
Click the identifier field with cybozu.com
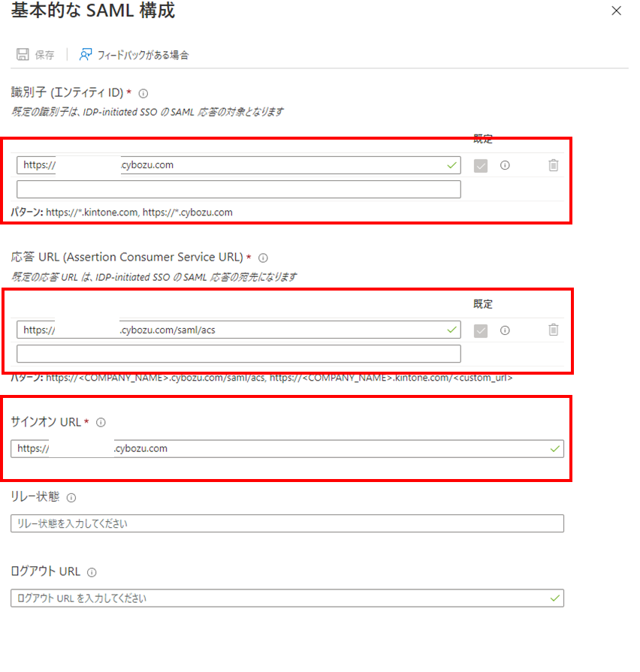238,165
